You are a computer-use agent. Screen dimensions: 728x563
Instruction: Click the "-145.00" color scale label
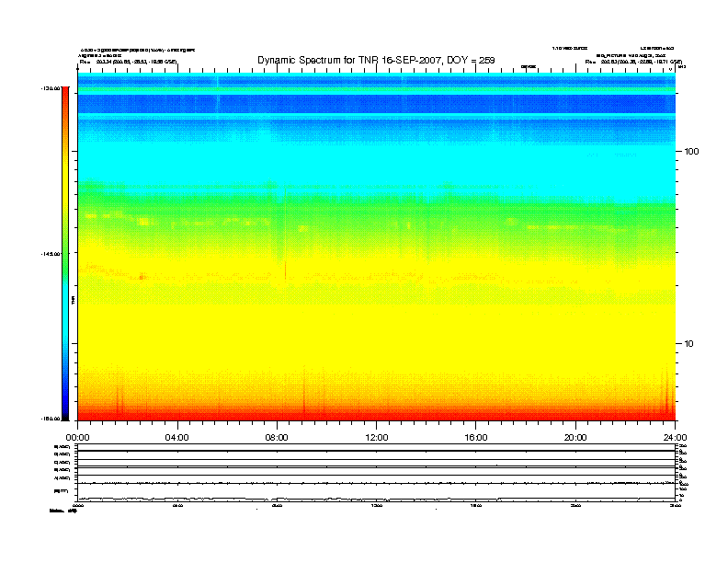pyautogui.click(x=49, y=254)
